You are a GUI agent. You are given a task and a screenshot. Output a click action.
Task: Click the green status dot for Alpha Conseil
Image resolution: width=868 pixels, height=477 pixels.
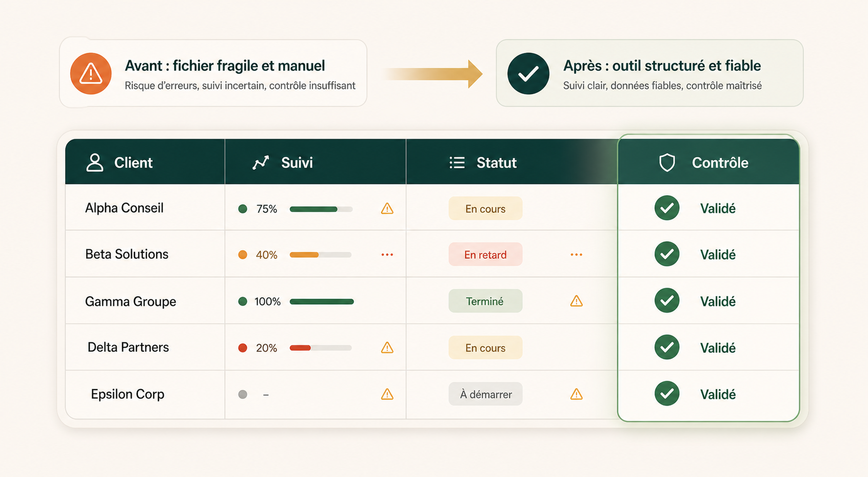pyautogui.click(x=243, y=209)
